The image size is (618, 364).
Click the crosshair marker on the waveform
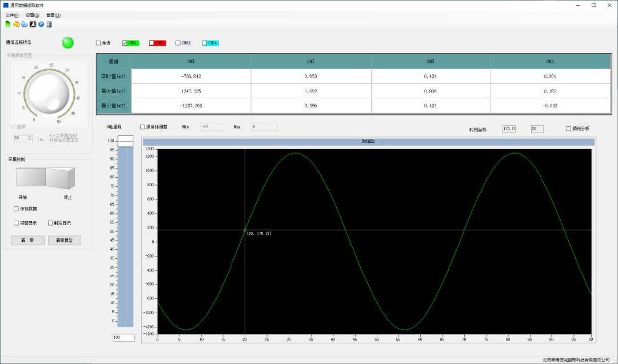coord(245,230)
